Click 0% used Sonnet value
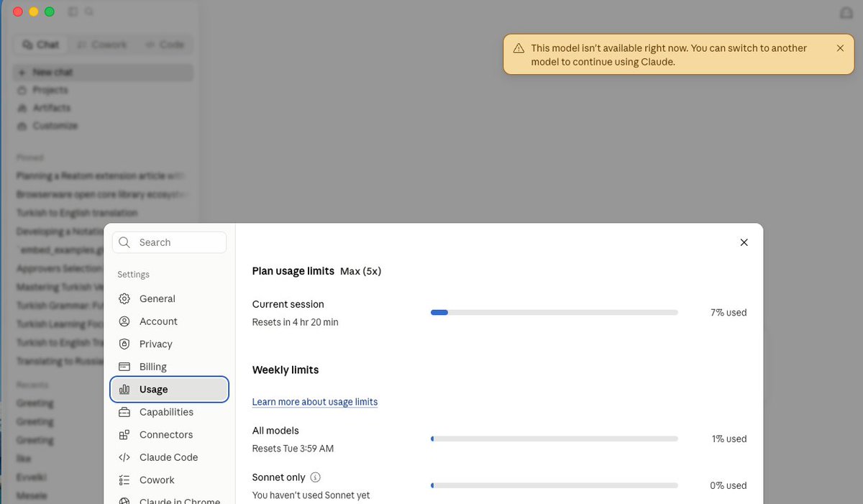The height and width of the screenshot is (504, 863). 729,485
